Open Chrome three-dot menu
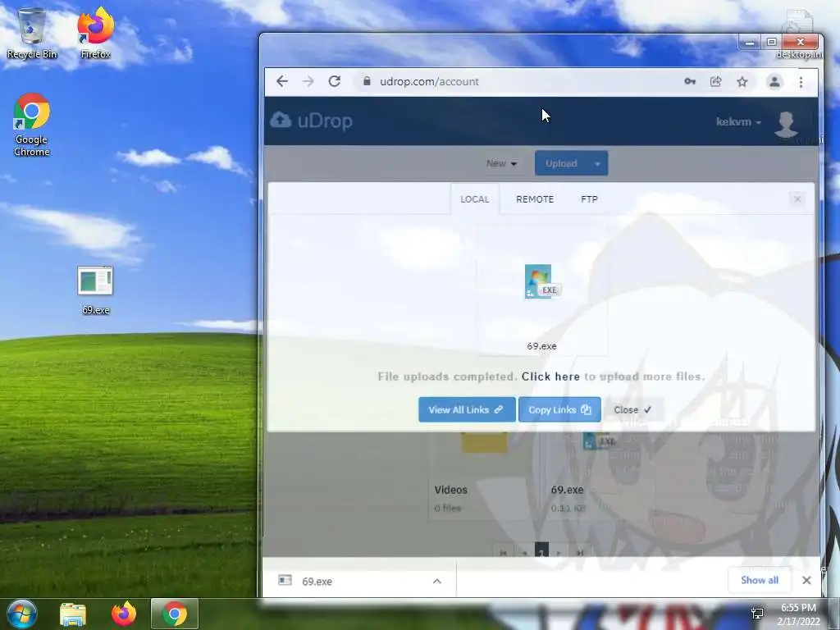Image resolution: width=840 pixels, height=630 pixels. point(801,81)
